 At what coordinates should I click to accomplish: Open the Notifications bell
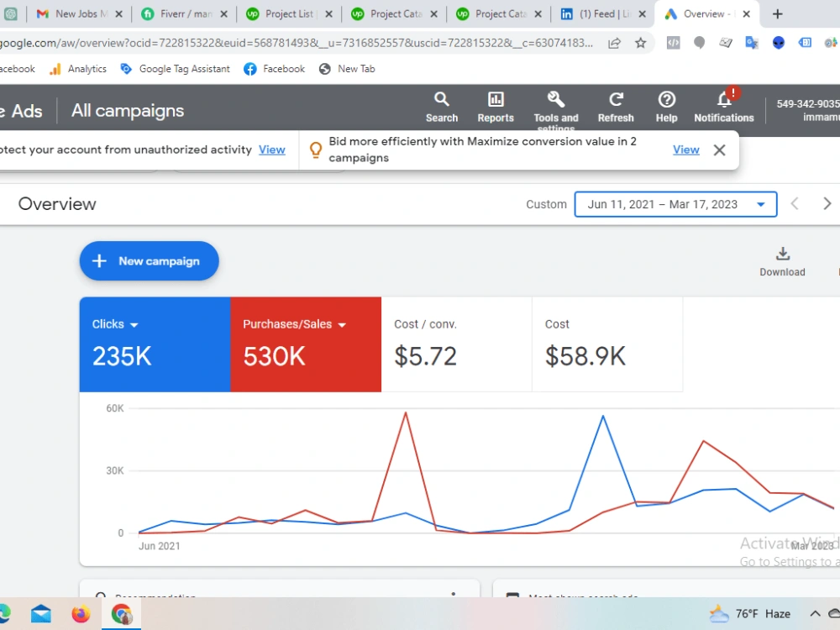click(x=724, y=108)
